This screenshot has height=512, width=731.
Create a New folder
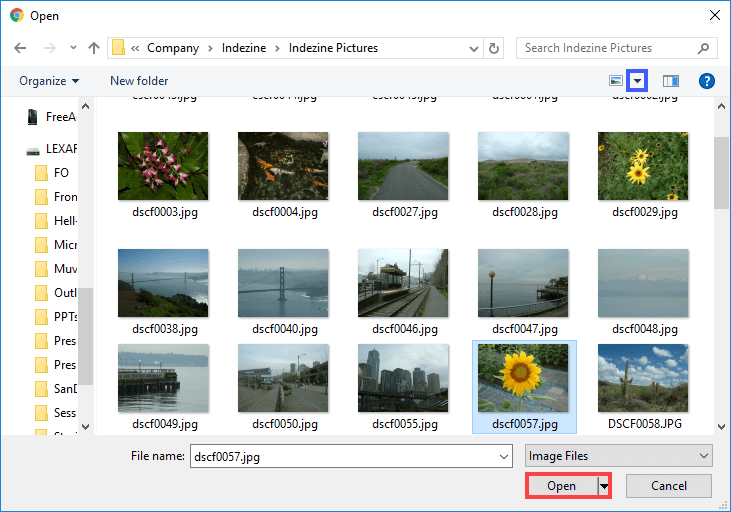click(139, 81)
